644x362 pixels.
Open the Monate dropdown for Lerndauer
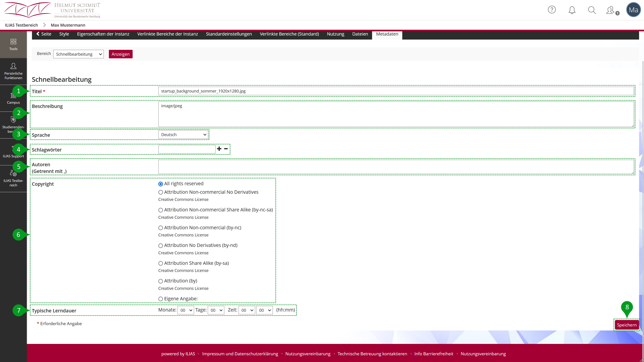(x=186, y=310)
